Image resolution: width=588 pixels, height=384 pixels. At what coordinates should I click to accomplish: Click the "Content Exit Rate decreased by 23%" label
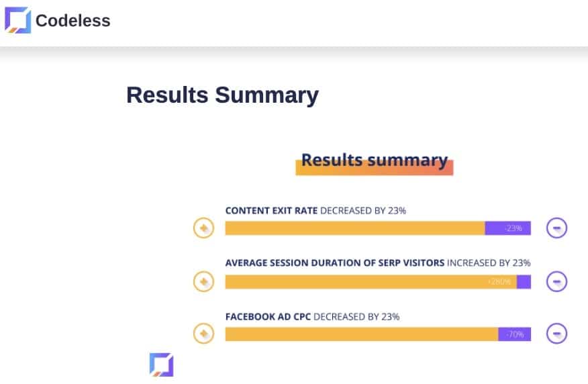(x=315, y=211)
